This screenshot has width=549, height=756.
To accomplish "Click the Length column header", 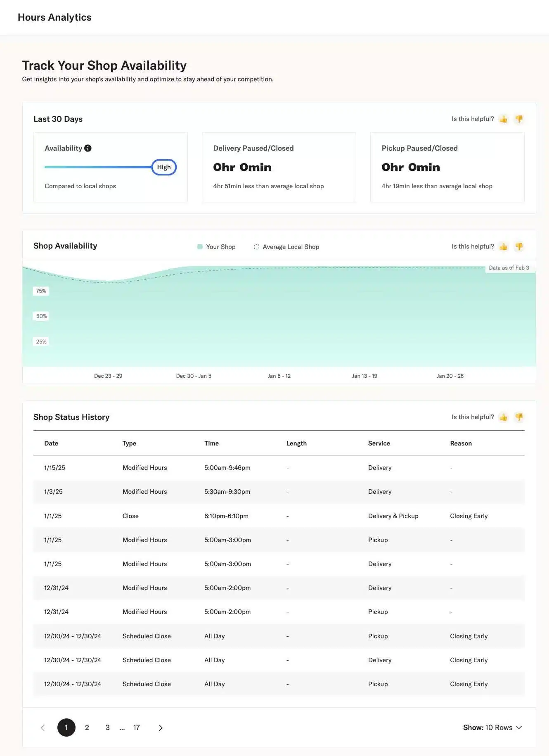I will tap(296, 443).
